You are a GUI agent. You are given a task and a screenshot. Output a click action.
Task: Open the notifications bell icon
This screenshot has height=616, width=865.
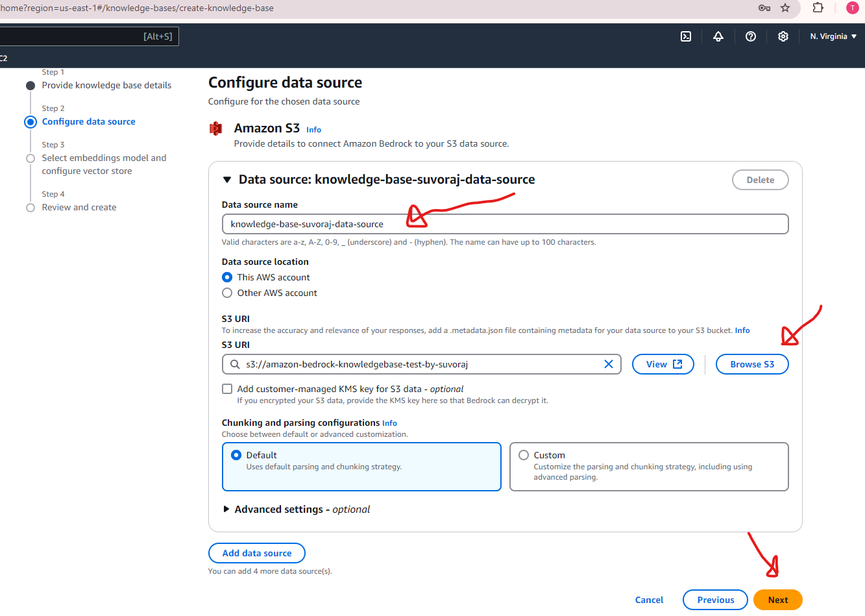pyautogui.click(x=718, y=36)
